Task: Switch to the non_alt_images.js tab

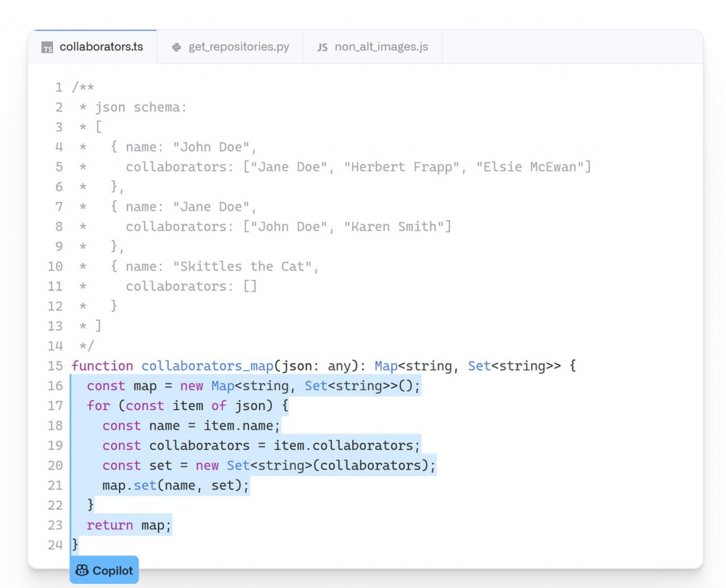Action: pyautogui.click(x=372, y=46)
